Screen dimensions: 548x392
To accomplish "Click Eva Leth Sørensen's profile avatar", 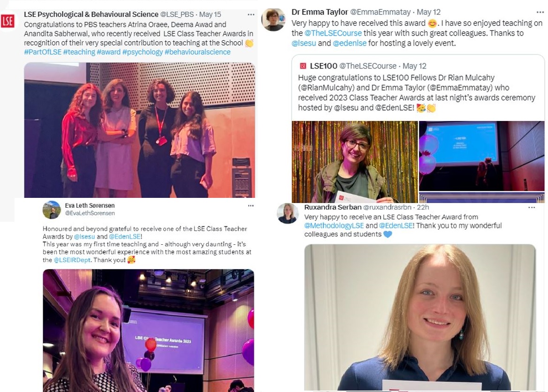I will click(x=52, y=210).
